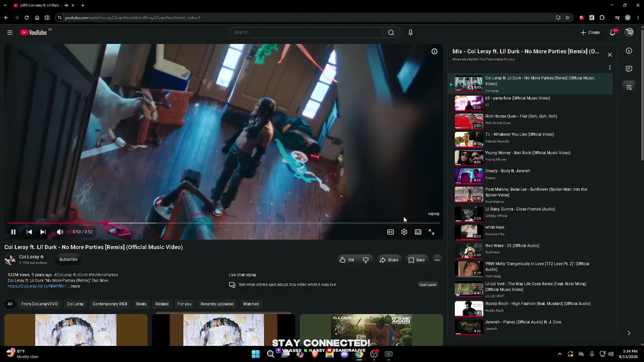Open player settings gear

pyautogui.click(x=404, y=232)
